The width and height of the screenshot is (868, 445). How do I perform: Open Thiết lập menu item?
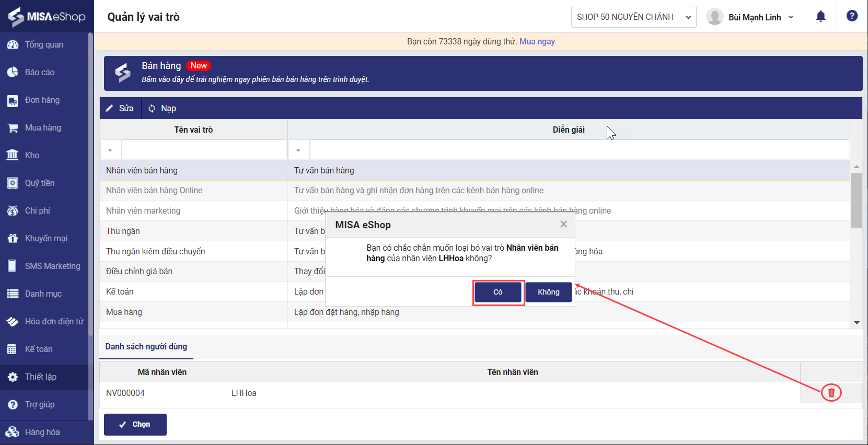coord(44,377)
